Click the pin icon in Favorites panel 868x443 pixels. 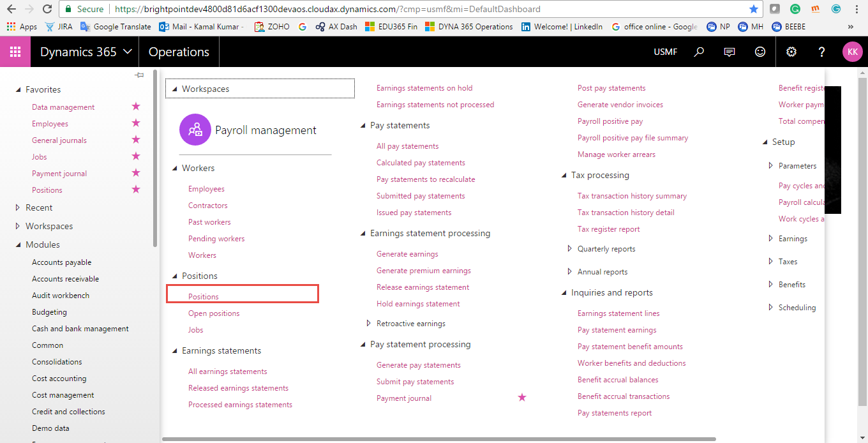(x=139, y=75)
